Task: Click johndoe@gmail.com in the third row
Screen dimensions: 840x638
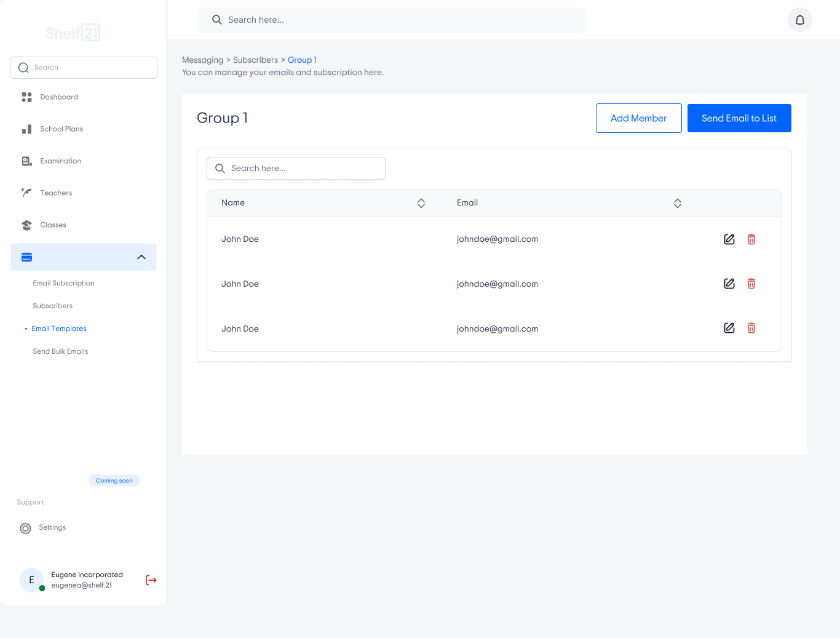Action: pyautogui.click(x=497, y=329)
